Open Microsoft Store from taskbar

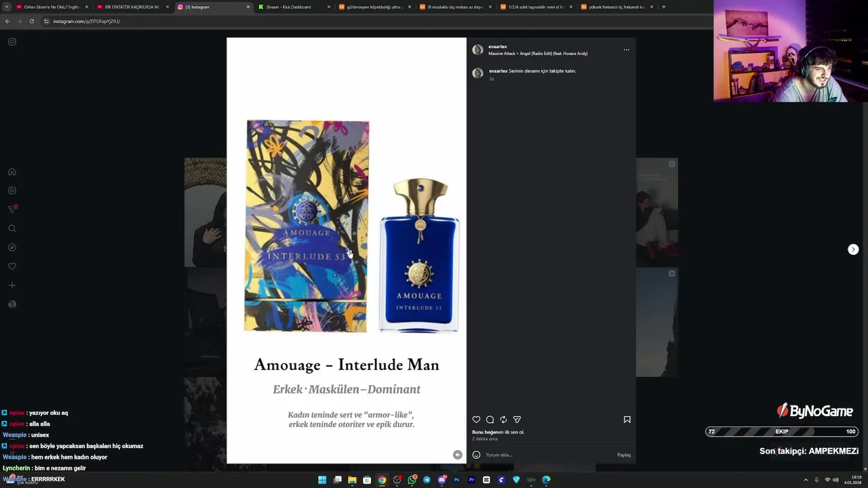click(x=367, y=480)
